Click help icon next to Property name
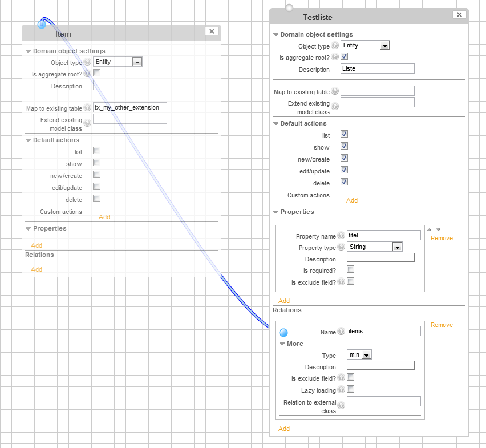Screen dimensions: 486x448 341,235
